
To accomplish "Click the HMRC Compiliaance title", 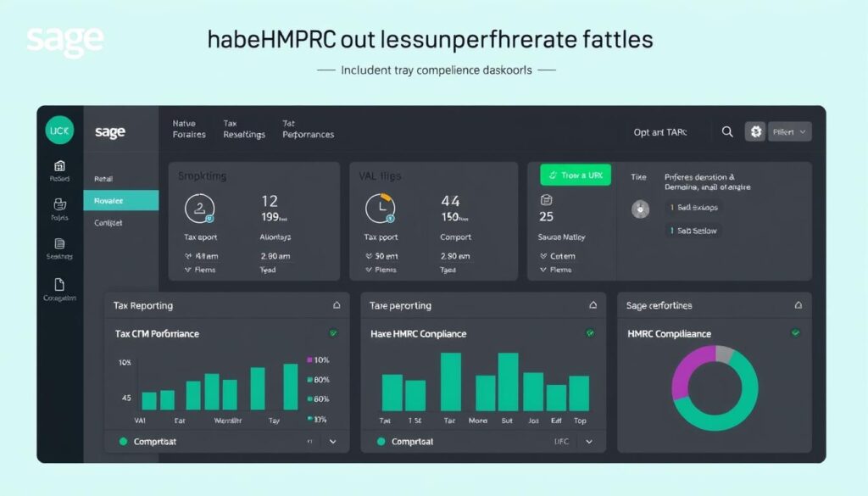I will 670,334.
